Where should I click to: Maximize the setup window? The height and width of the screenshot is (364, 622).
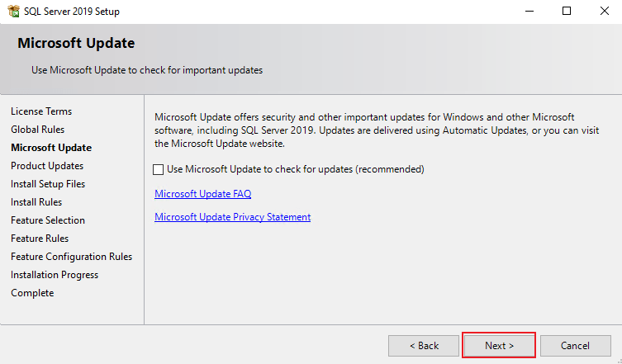(x=566, y=11)
